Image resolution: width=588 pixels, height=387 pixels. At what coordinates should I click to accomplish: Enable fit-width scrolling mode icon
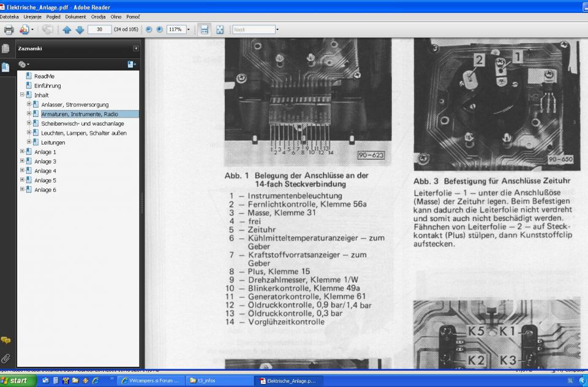pos(205,29)
